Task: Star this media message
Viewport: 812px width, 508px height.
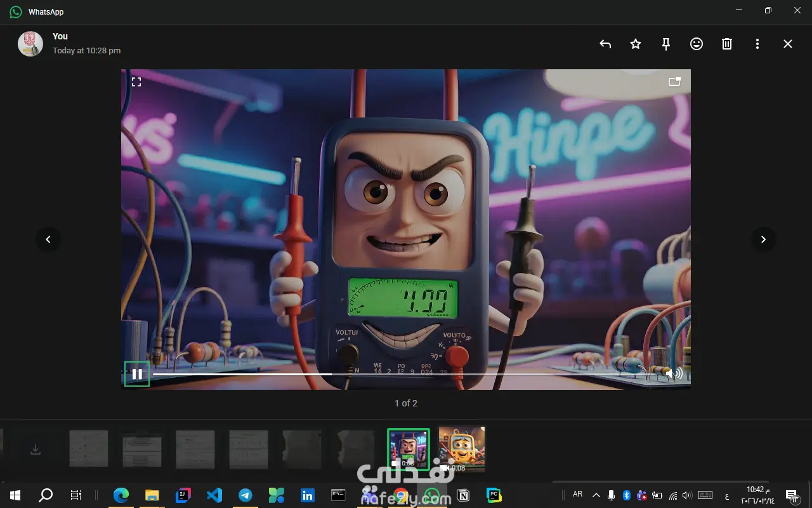Action: tap(636, 44)
